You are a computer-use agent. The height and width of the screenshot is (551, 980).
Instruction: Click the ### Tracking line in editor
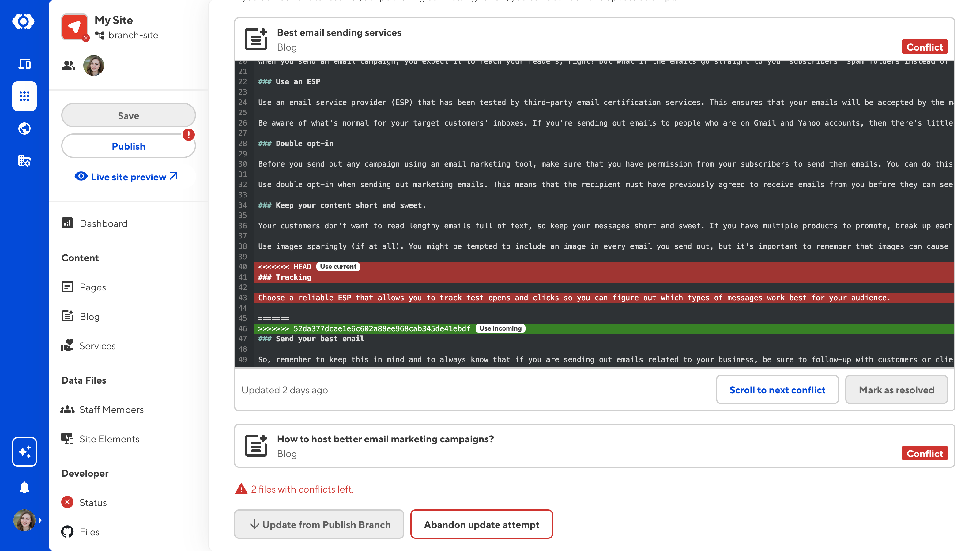click(x=293, y=277)
